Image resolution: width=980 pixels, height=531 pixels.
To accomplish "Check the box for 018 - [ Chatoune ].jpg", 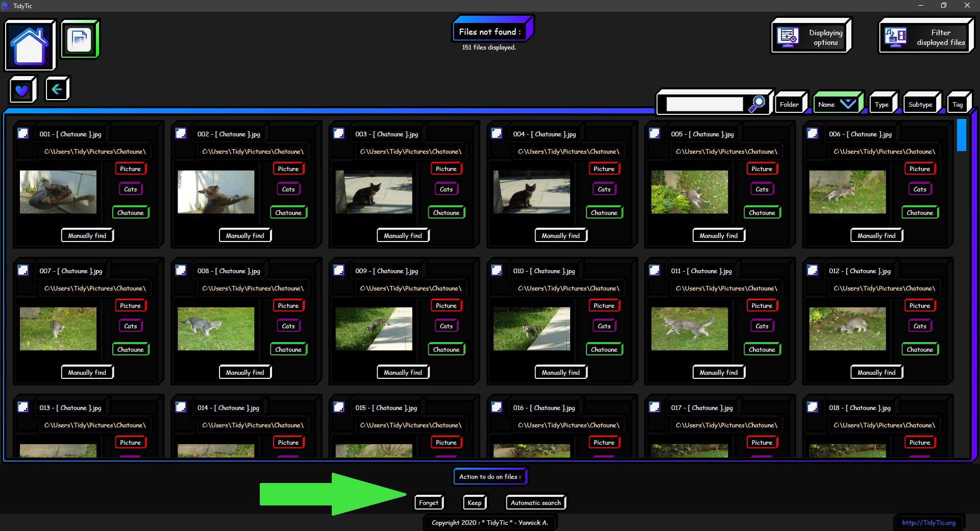I will point(813,407).
